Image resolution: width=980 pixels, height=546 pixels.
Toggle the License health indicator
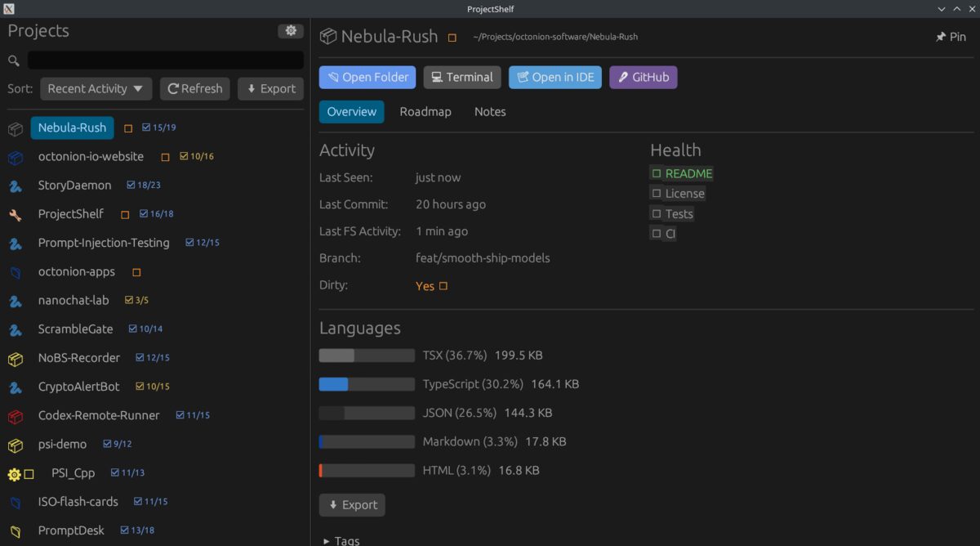pos(678,194)
